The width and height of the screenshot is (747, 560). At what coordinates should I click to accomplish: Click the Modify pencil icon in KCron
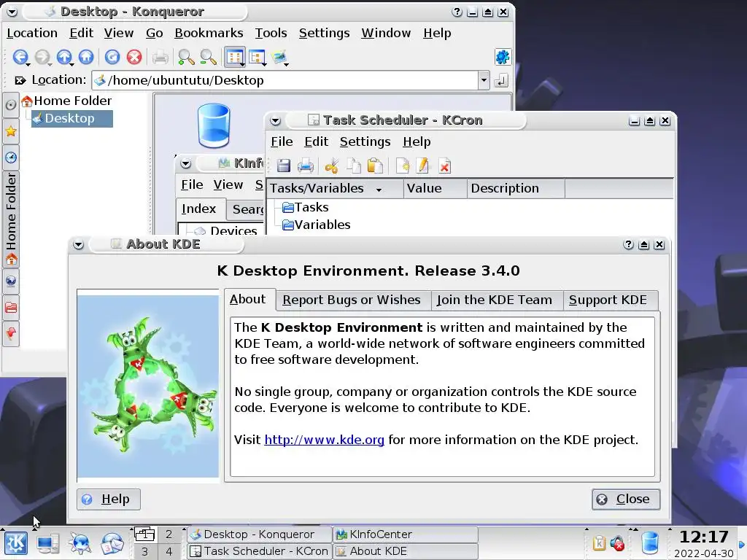pos(422,166)
